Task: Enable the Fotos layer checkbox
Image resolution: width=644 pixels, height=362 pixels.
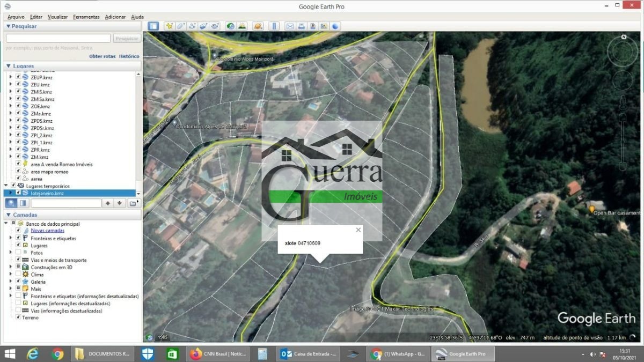Action: click(x=18, y=253)
